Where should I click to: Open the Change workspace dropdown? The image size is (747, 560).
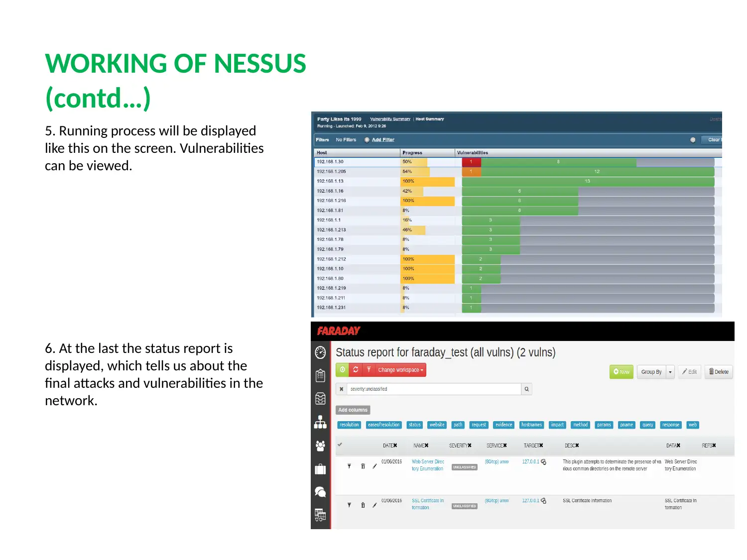(400, 370)
